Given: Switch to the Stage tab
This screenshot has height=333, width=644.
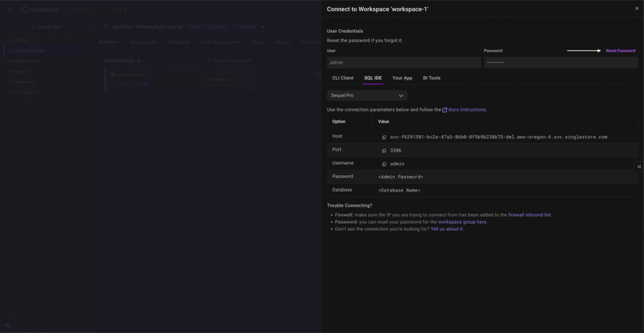Looking at the screenshot, I should coord(258,42).
